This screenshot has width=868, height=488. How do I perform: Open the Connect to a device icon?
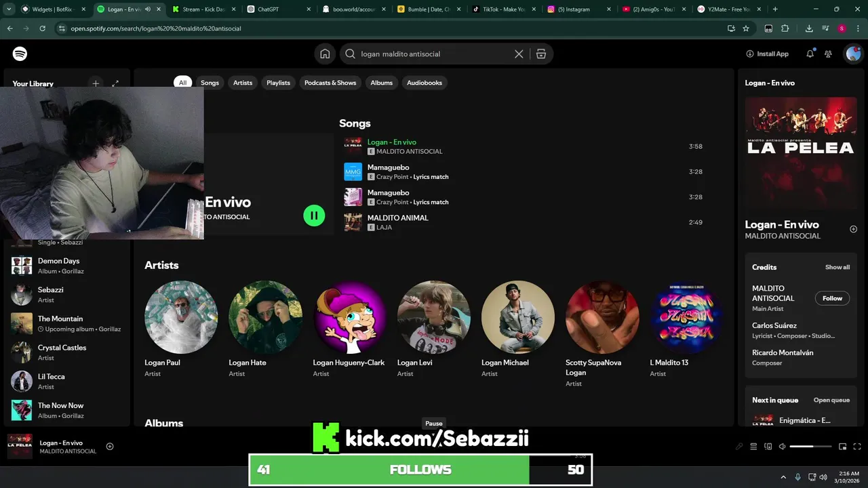tap(768, 446)
